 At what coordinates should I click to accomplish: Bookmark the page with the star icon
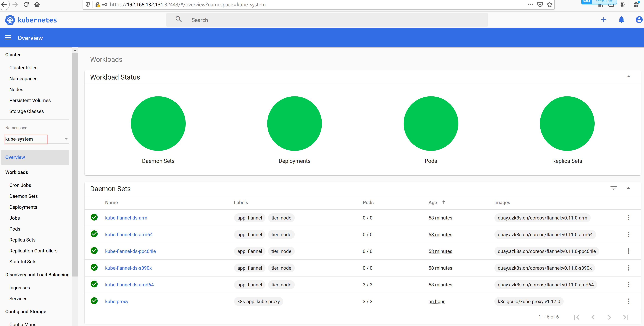(549, 4)
